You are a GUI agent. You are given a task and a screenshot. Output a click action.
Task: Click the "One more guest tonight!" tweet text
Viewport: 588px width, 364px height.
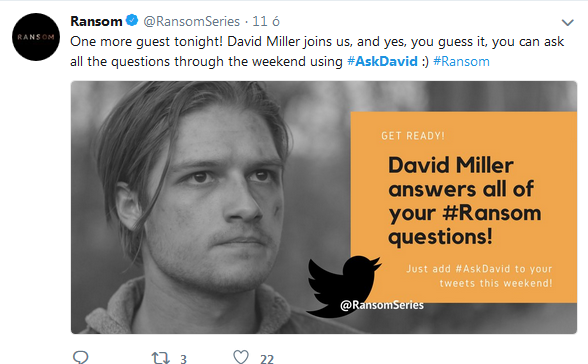147,41
